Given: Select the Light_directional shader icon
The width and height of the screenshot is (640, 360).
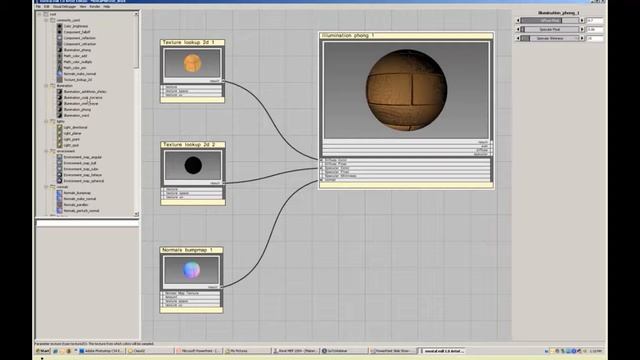Looking at the screenshot, I should point(60,127).
